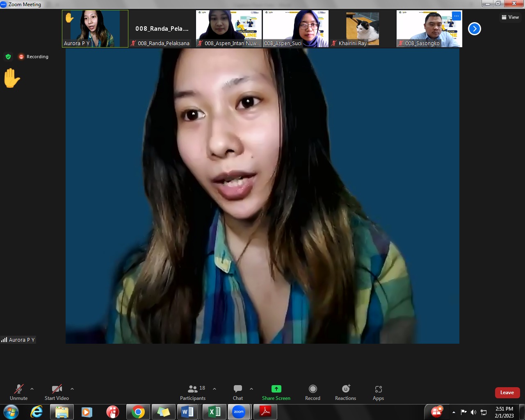Screen dimensions: 525x420
Task: Open more options on 008_Sasongko thumbnail
Action: [456, 16]
